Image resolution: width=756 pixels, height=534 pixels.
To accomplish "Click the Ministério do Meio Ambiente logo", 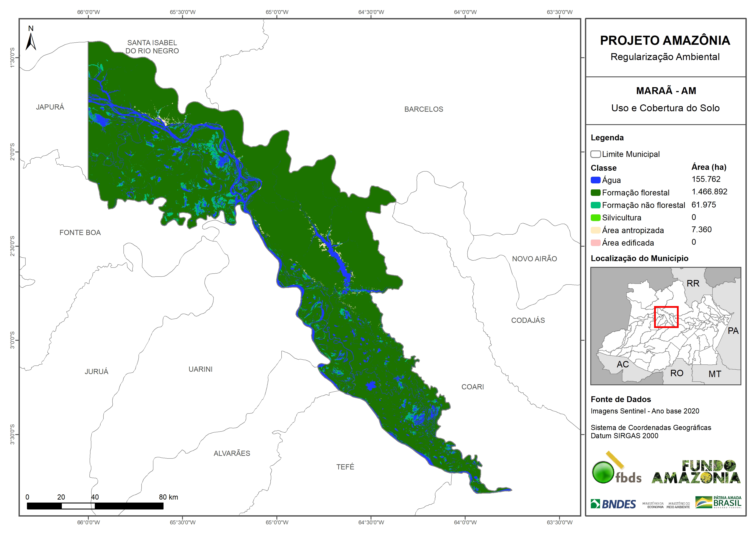I will coord(678,505).
